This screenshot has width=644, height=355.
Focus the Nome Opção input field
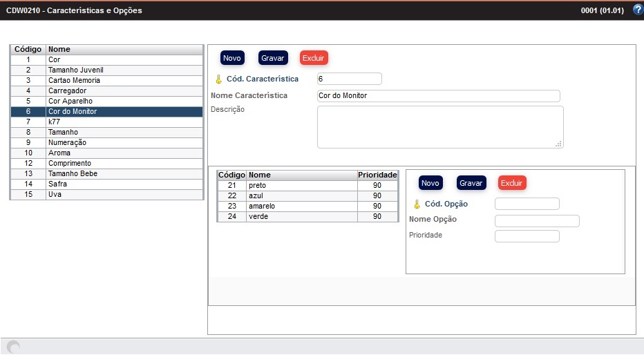tap(537, 221)
